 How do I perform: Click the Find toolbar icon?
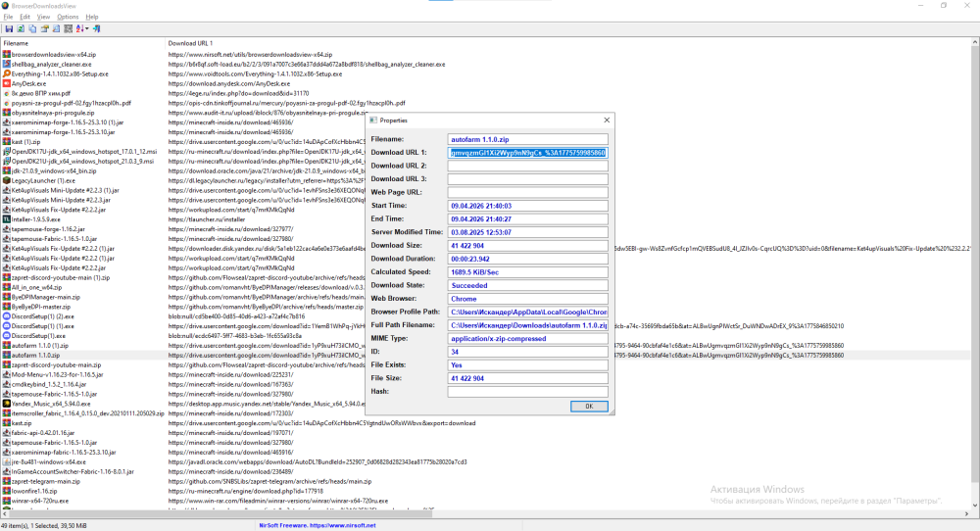[x=56, y=28]
